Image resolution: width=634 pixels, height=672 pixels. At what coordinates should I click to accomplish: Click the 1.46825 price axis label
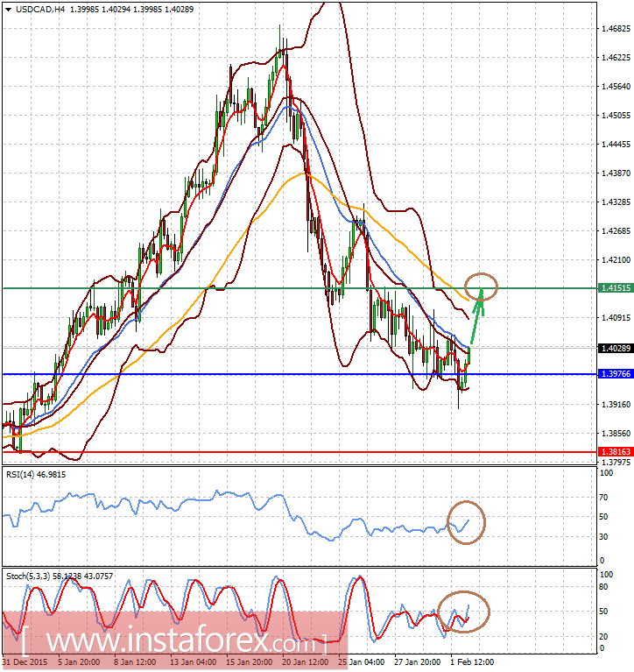point(615,29)
